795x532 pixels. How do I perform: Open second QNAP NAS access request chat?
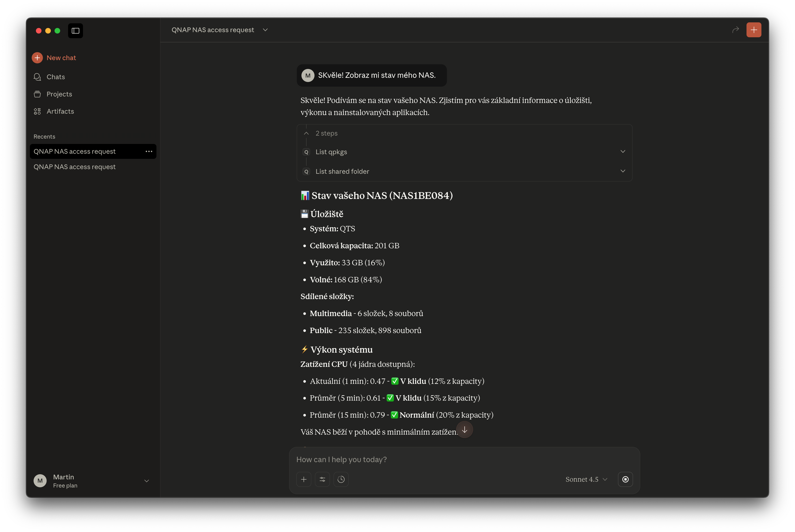(74, 167)
